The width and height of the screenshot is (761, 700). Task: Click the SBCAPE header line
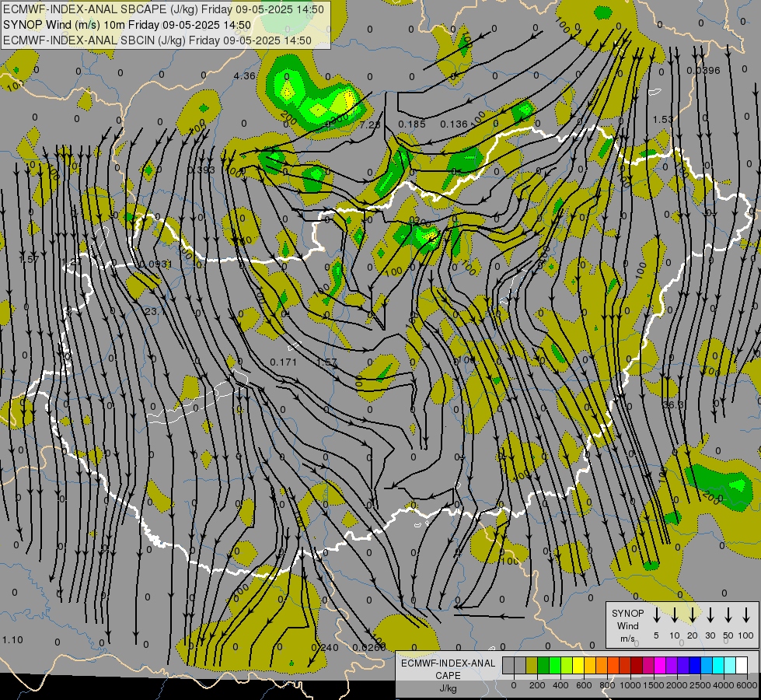click(x=163, y=9)
